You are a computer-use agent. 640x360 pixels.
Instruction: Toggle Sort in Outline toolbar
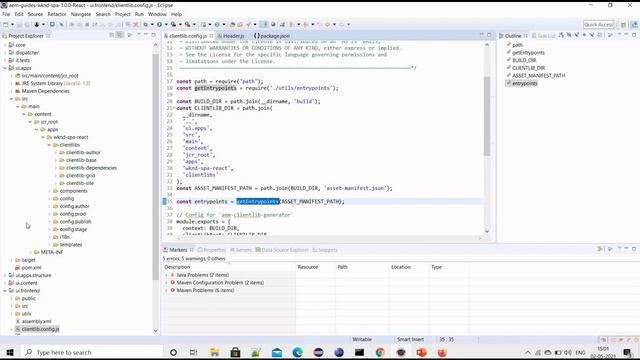pyautogui.click(x=561, y=36)
